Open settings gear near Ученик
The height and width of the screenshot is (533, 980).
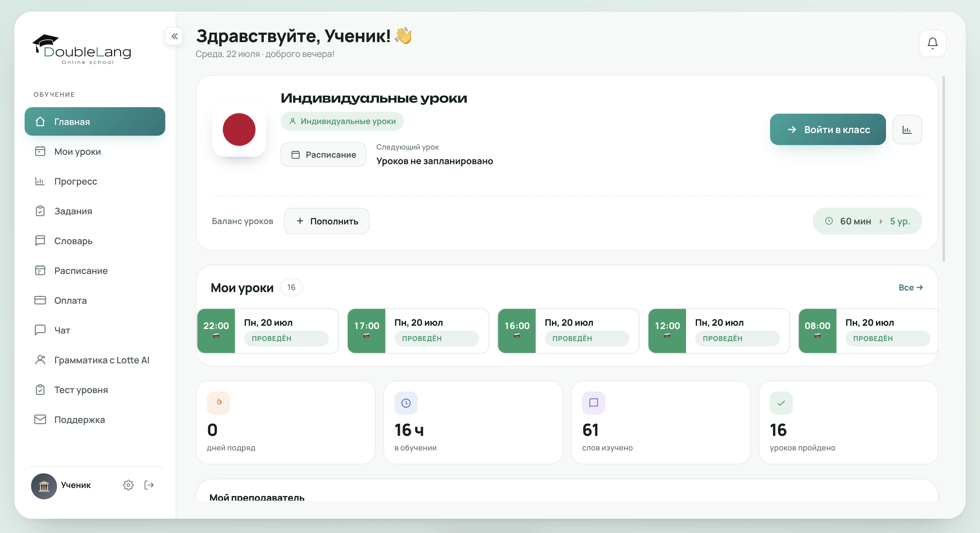coord(128,485)
